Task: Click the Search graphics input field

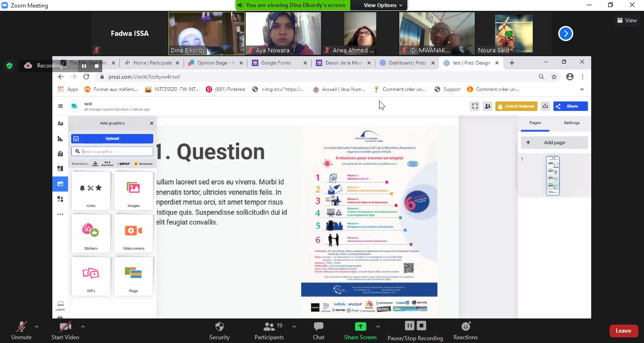Action: 116,151
